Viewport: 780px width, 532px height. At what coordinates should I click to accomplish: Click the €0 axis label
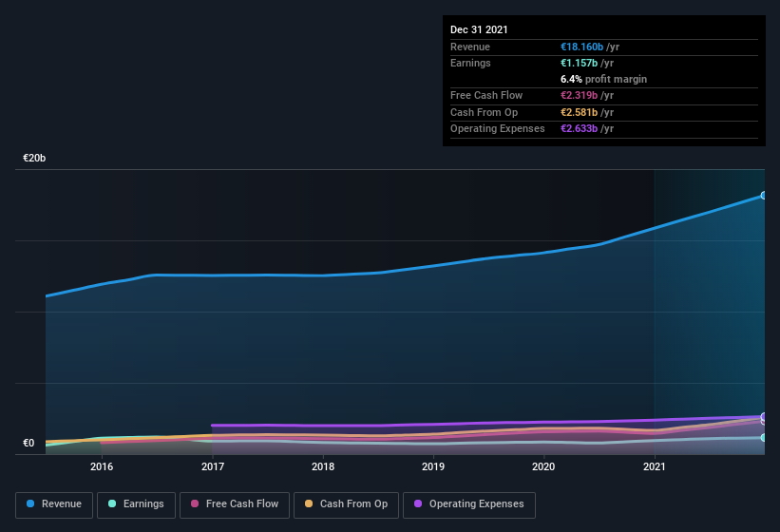coord(29,443)
